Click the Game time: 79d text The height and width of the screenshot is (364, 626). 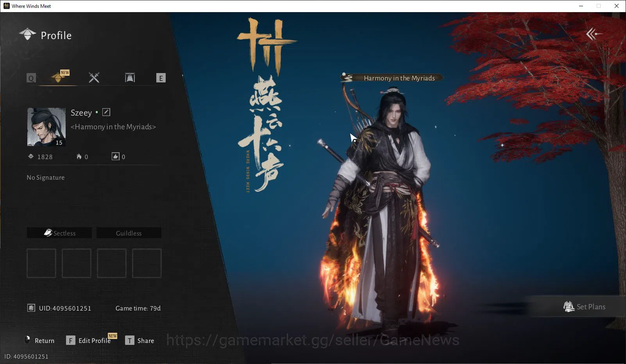click(138, 308)
